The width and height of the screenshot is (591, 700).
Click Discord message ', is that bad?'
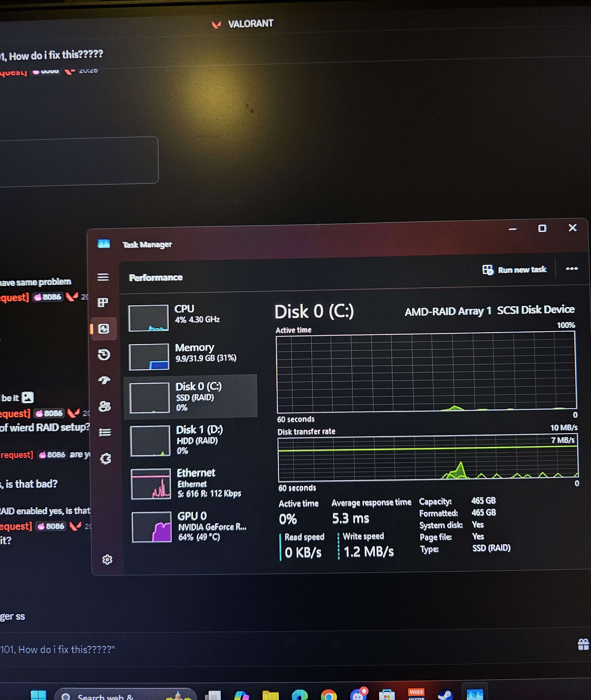[29, 484]
